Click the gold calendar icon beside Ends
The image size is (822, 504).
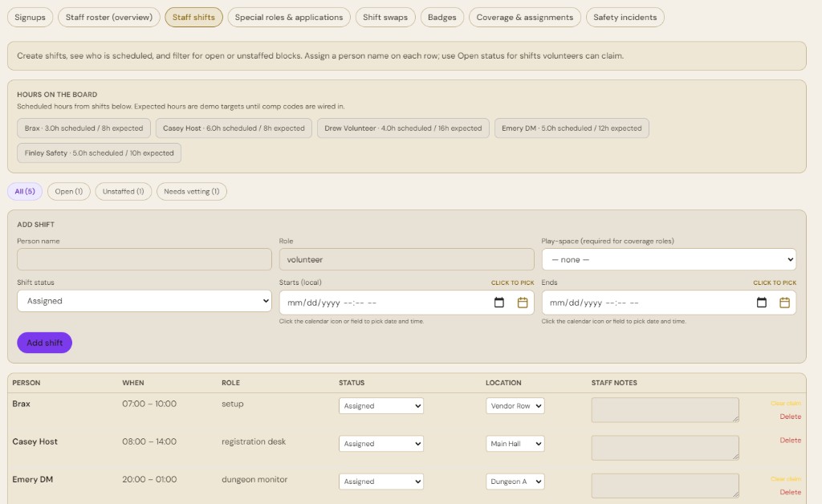(x=785, y=303)
